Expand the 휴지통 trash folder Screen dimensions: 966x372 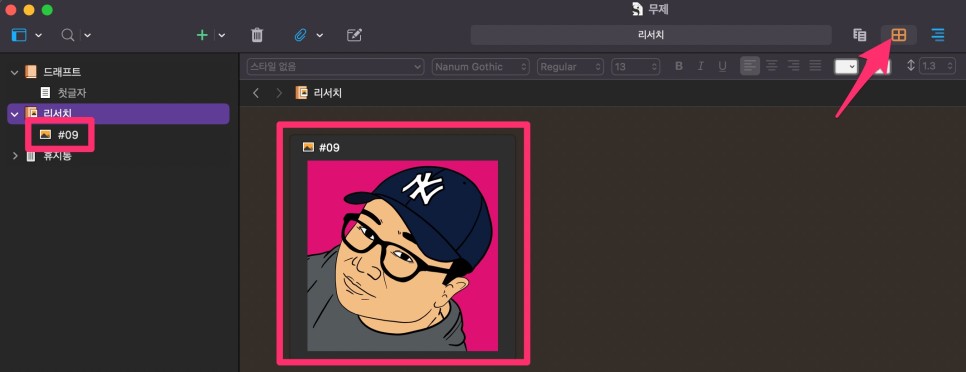pos(15,156)
